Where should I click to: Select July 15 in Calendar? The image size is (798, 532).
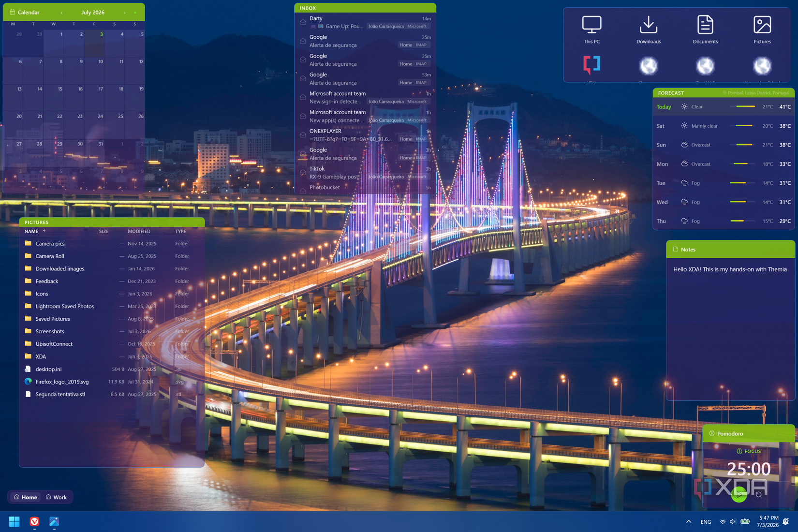tap(54, 98)
